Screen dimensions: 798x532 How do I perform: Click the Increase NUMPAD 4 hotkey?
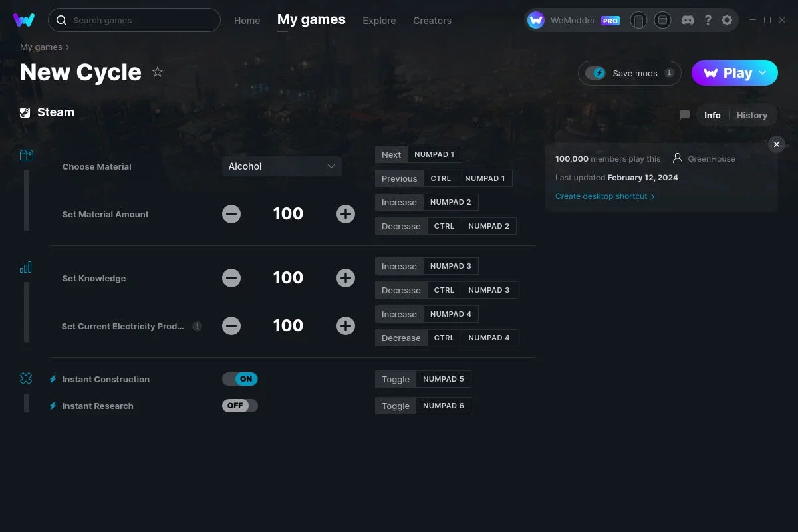[426, 314]
